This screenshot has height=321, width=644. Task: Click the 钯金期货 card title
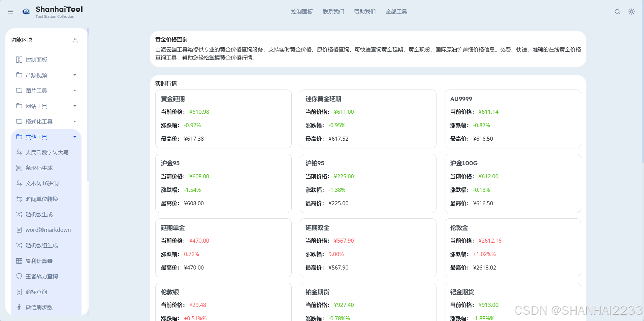click(x=462, y=292)
